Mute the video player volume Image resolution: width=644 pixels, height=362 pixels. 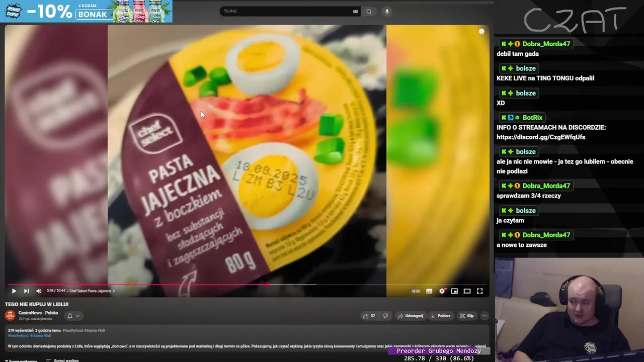[x=39, y=291]
